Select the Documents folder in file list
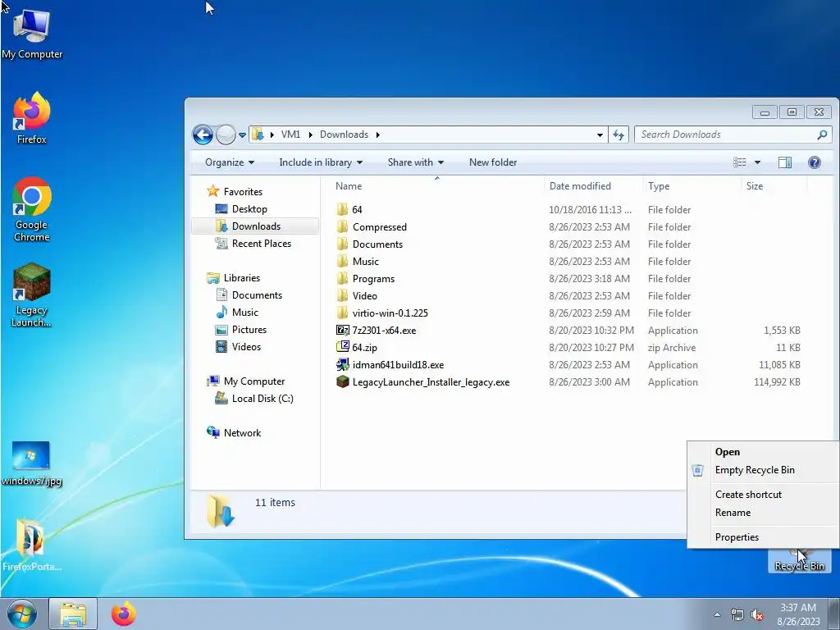840x630 pixels. (369, 244)
